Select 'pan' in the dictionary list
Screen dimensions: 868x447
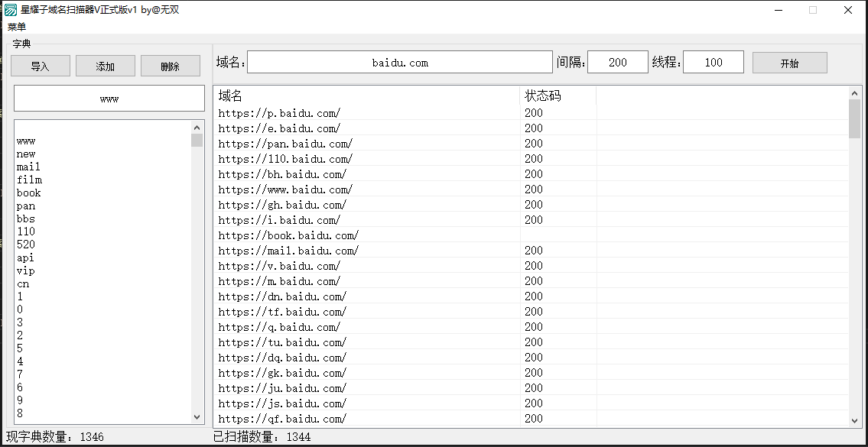coord(26,206)
